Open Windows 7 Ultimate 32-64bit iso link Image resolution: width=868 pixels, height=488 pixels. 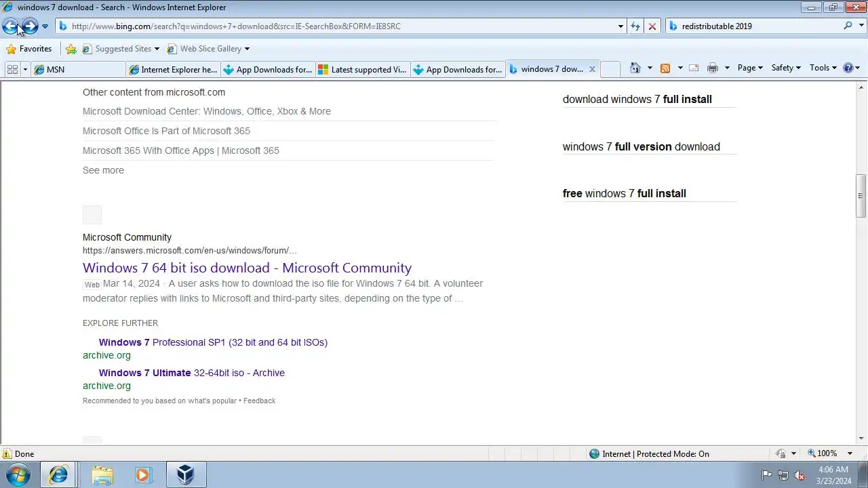192,373
